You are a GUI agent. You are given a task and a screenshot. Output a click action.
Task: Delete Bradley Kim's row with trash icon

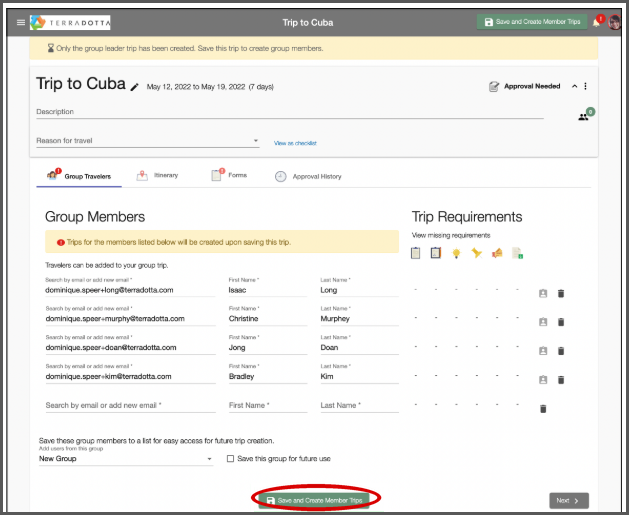[x=561, y=380]
